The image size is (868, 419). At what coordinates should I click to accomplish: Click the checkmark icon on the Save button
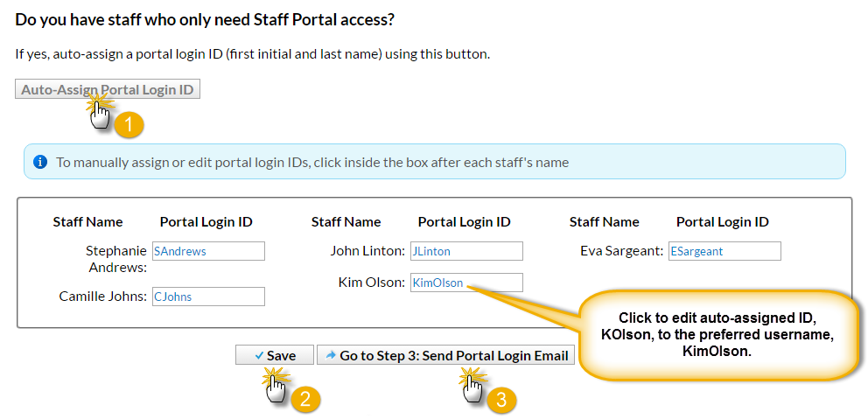[259, 356]
